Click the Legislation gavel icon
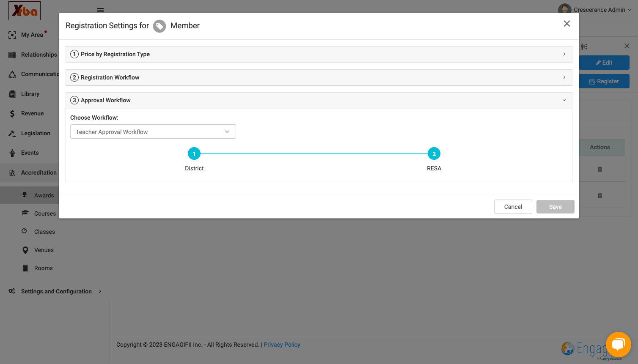This screenshot has width=638, height=364. (x=12, y=134)
